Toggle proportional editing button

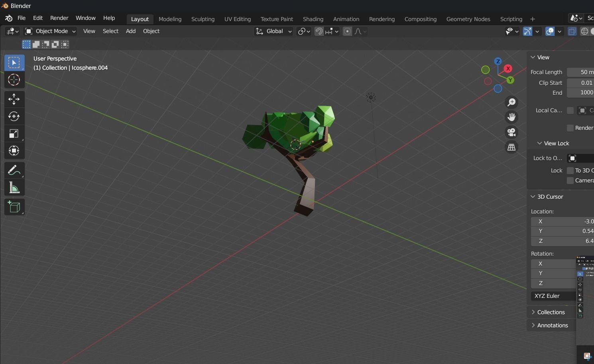[x=348, y=31]
